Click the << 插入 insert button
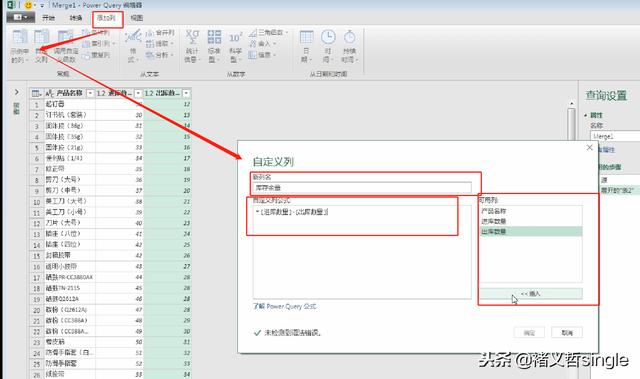This screenshot has height=379, width=640. 531,293
